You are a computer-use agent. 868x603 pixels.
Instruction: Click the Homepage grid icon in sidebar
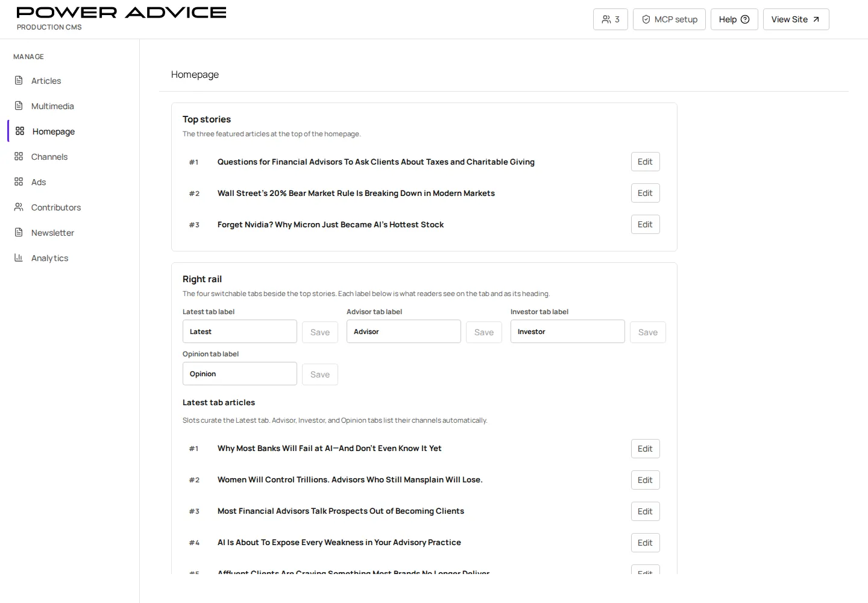tap(20, 131)
